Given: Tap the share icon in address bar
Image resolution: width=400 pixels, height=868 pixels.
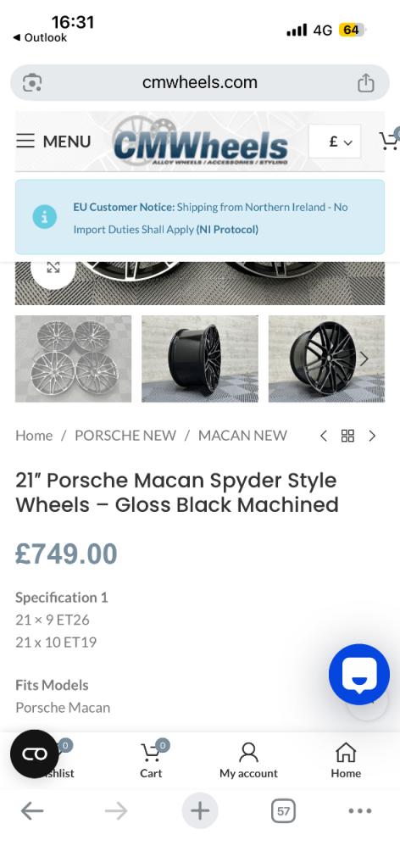Looking at the screenshot, I should (366, 83).
